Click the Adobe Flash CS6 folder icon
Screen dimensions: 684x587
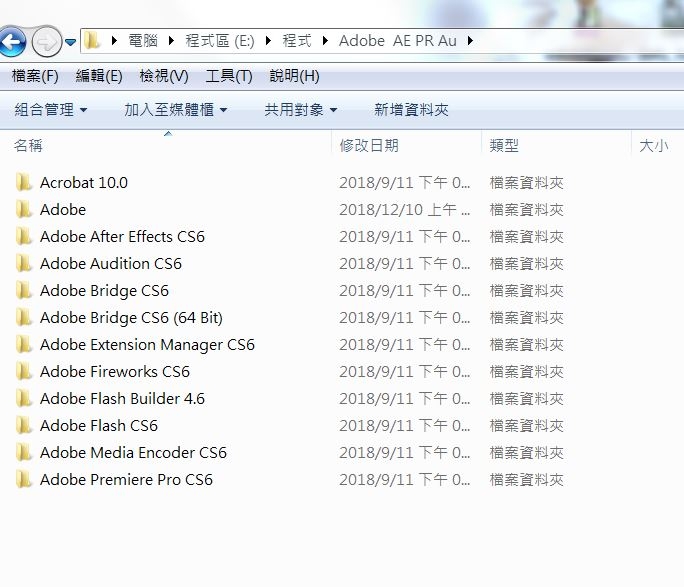coord(24,426)
